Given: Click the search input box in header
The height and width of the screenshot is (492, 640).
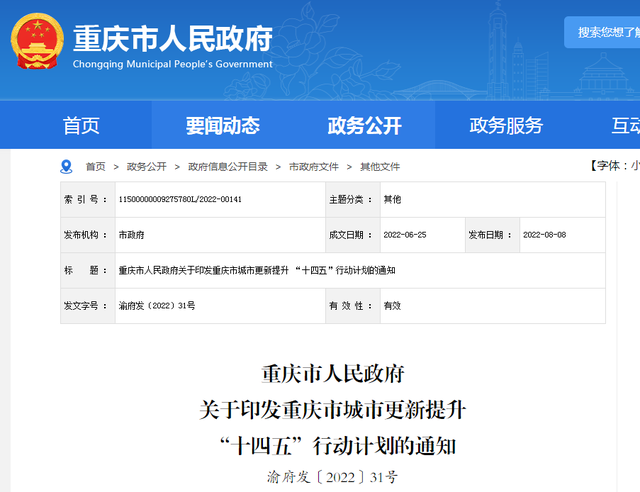Looking at the screenshot, I should pos(602,32).
